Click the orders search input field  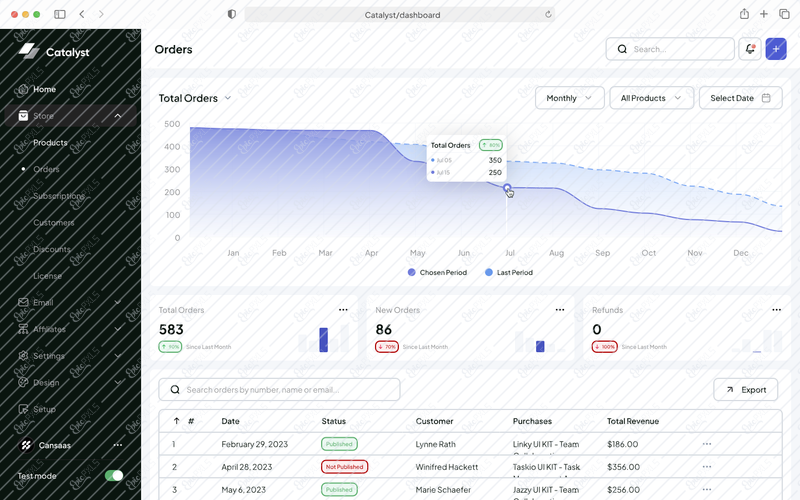(x=279, y=390)
